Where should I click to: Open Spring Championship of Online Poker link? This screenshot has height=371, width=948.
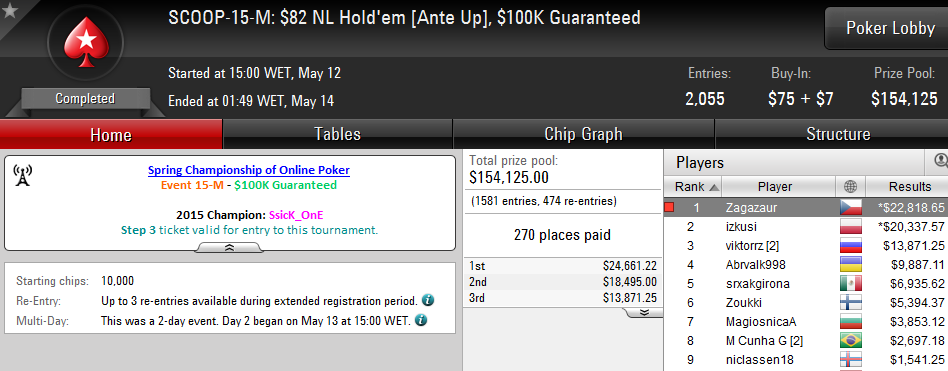[248, 170]
